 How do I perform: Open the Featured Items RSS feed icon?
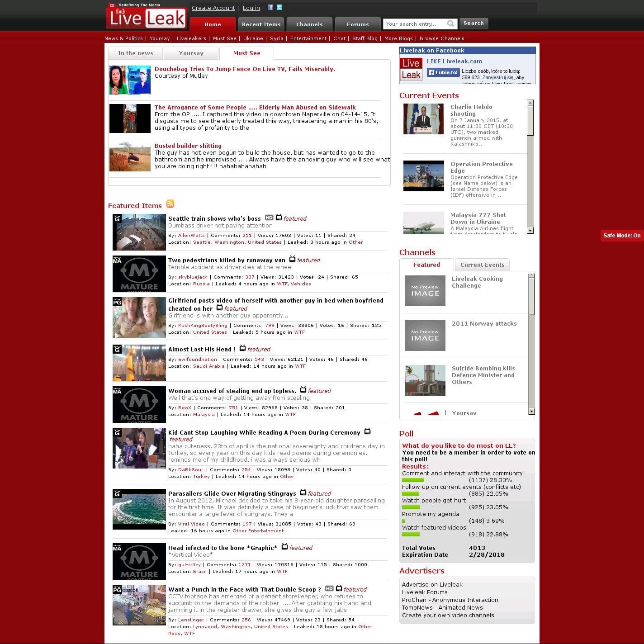point(170,204)
